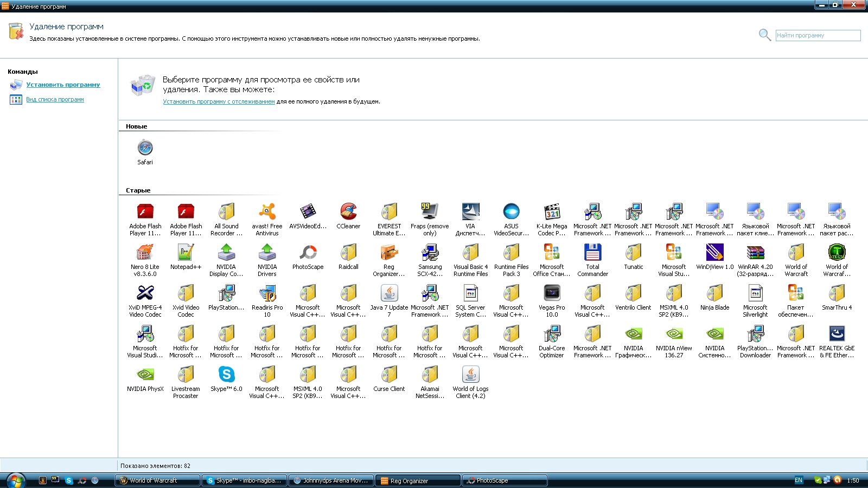Select REALTEK GbE & FE Ethernet icon
Image resolution: width=868 pixels, height=488 pixels.
(x=837, y=333)
